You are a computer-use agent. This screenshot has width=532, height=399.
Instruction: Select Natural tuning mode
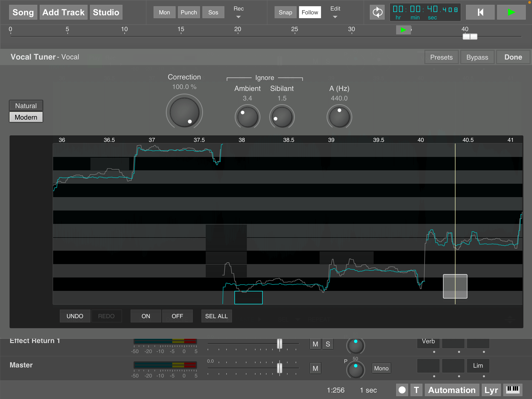26,105
